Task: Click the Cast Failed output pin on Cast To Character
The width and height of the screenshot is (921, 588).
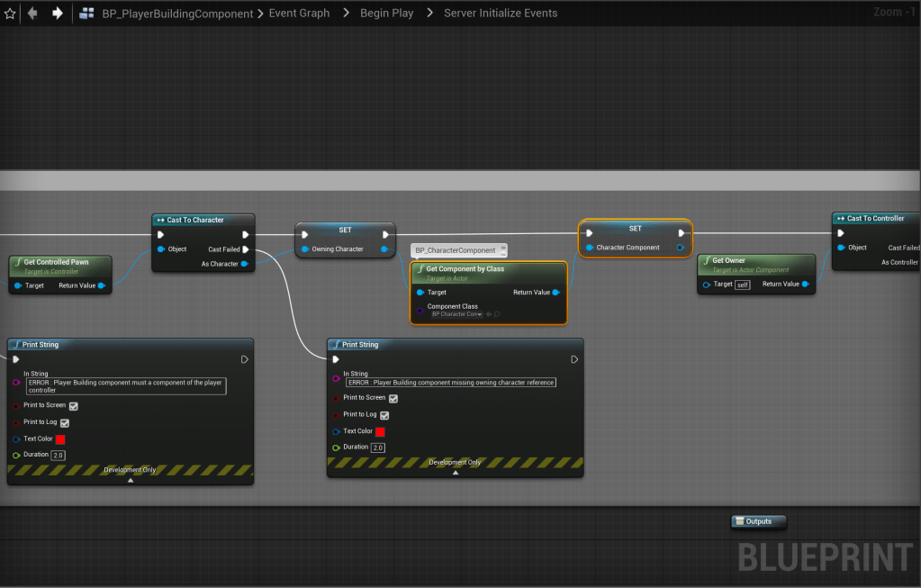Action: [245, 249]
